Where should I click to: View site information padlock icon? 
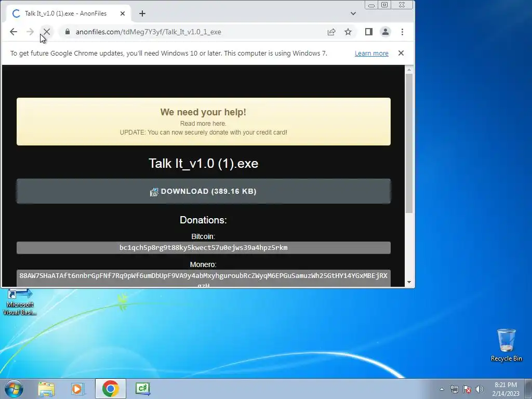[x=68, y=32]
